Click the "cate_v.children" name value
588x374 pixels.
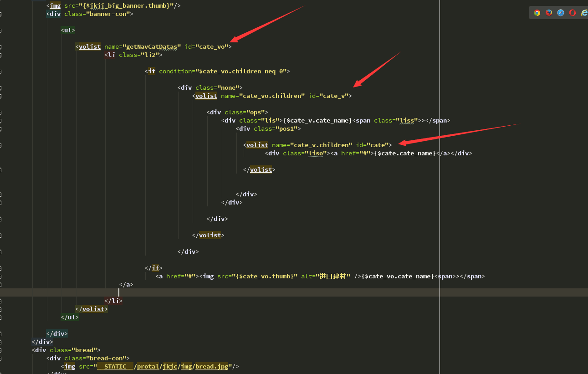(321, 145)
